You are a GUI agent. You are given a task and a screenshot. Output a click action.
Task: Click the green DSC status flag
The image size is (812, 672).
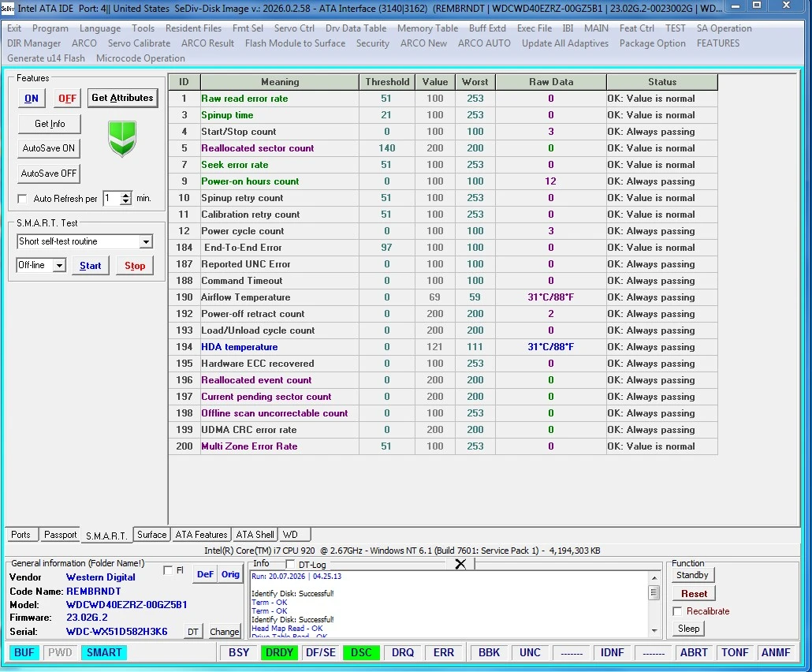(x=362, y=653)
